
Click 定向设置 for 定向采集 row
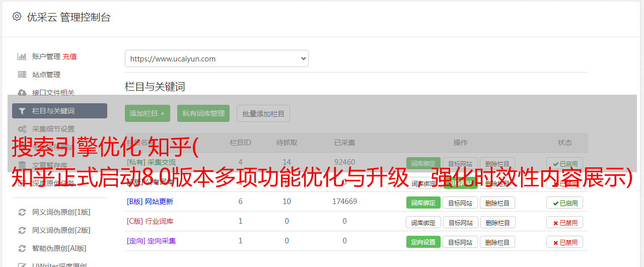coord(423,242)
